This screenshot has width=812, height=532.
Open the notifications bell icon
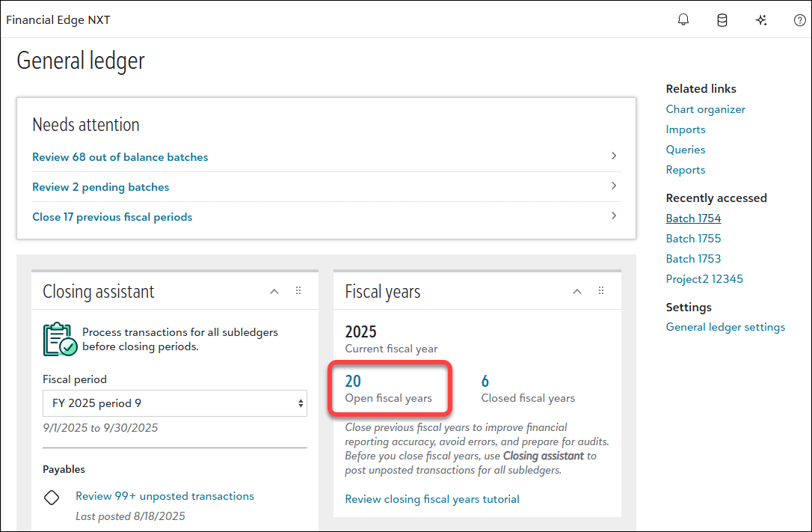(x=683, y=20)
